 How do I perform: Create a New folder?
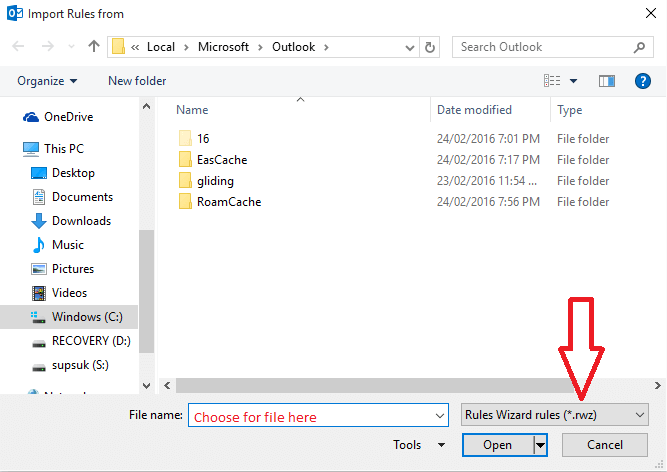pyautogui.click(x=137, y=81)
